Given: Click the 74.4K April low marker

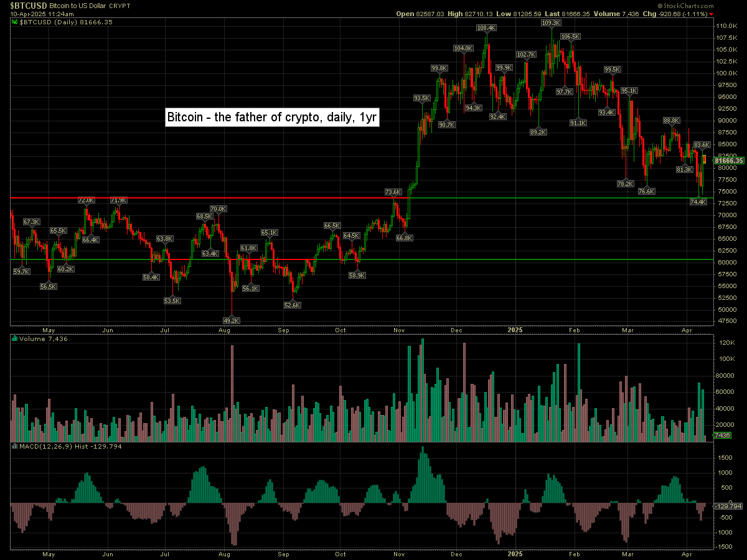Looking at the screenshot, I should (x=699, y=202).
